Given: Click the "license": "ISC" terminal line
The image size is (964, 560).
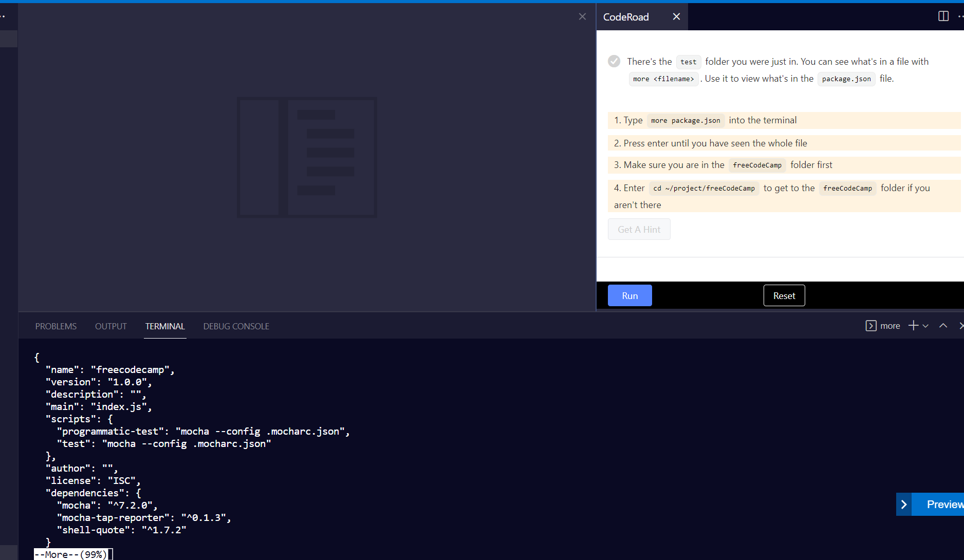Looking at the screenshot, I should (93, 480).
